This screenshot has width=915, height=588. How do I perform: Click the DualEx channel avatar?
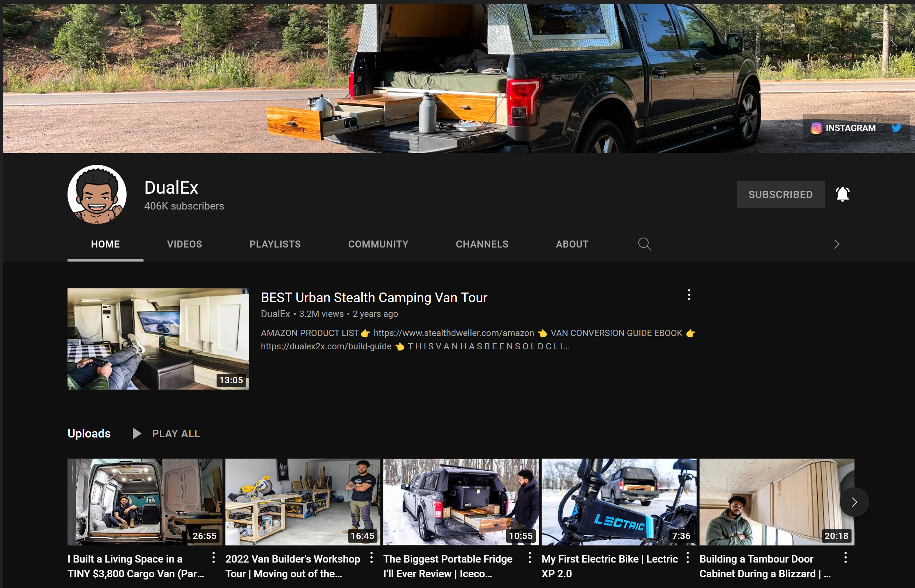tap(97, 194)
